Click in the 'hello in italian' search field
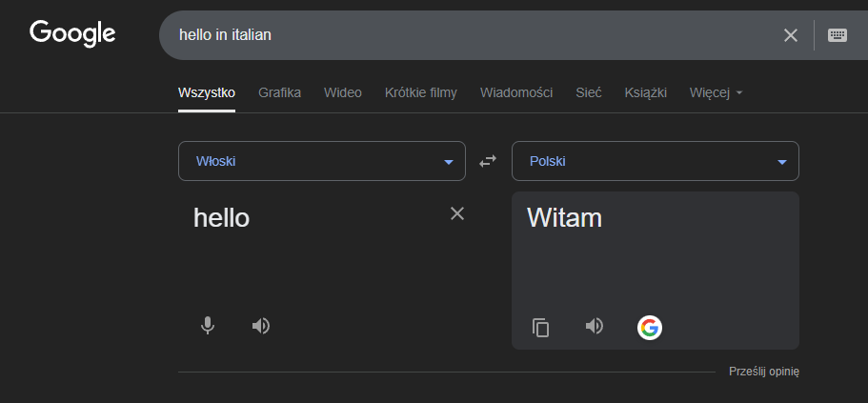The height and width of the screenshot is (403, 868). coord(471,35)
